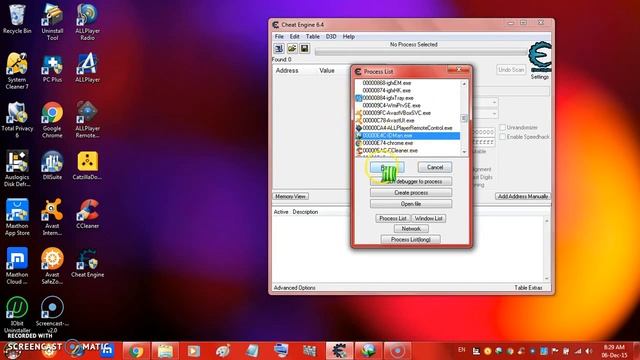Select the Avast SafeZone desktop icon
640x360 pixels.
click(52, 266)
